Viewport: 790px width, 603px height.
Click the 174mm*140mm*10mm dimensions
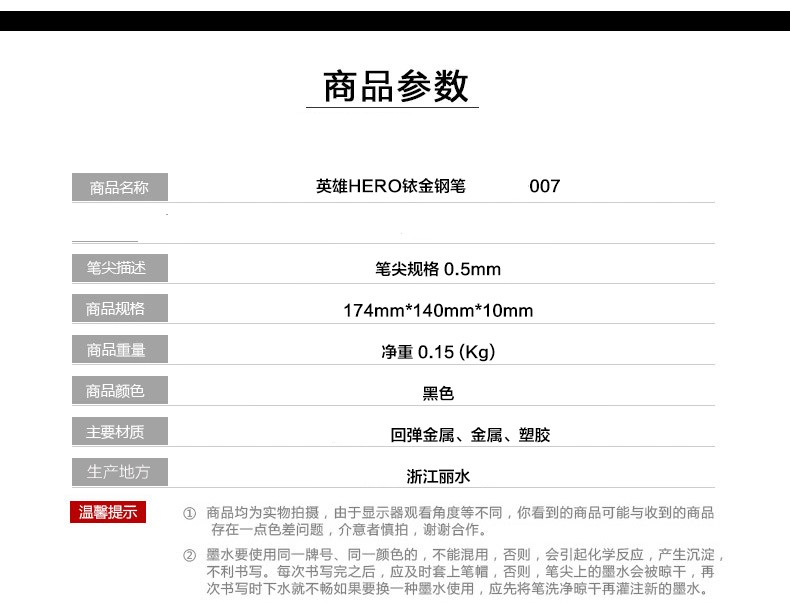coord(438,310)
